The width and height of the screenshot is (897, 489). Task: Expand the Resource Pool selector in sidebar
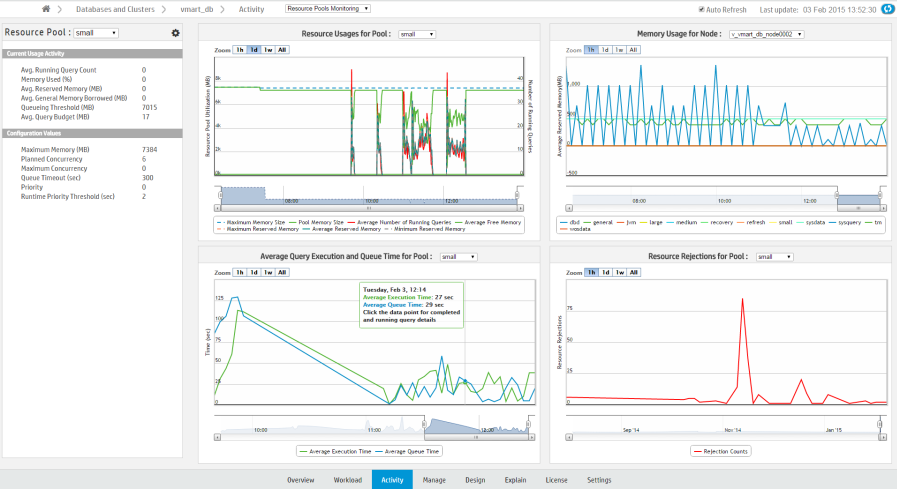click(x=96, y=33)
